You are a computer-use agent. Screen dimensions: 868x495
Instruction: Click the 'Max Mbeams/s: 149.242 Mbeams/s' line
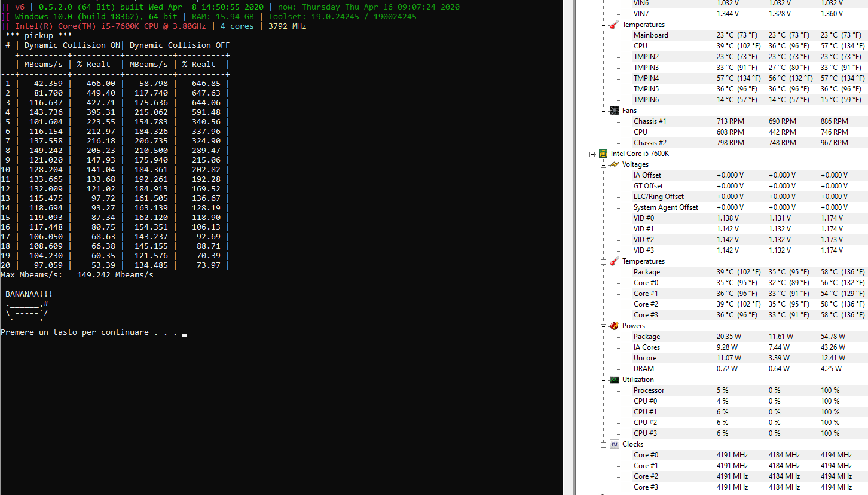tap(77, 275)
